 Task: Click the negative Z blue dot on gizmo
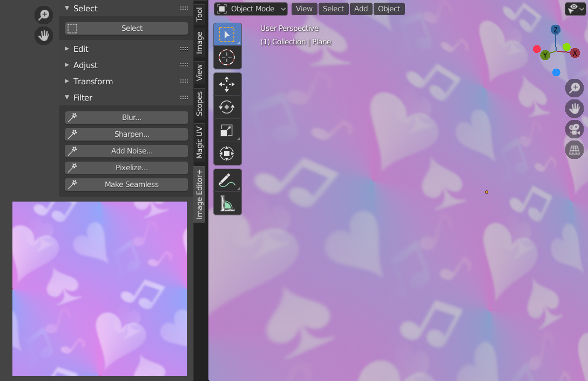pos(556,72)
